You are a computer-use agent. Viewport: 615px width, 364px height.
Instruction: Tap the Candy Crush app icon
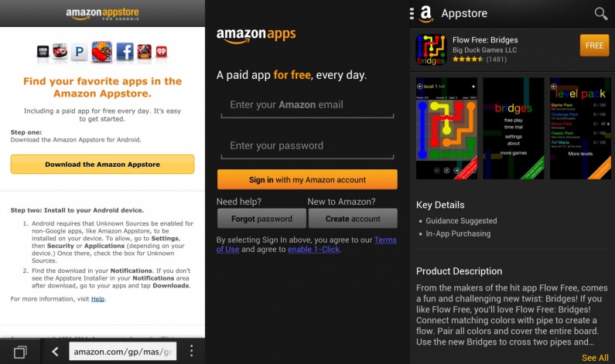point(101,52)
